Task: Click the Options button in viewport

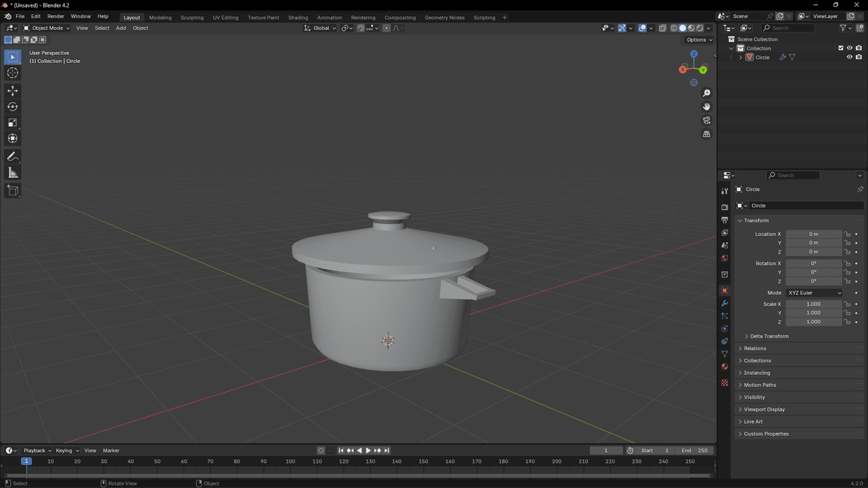Action: 699,40
